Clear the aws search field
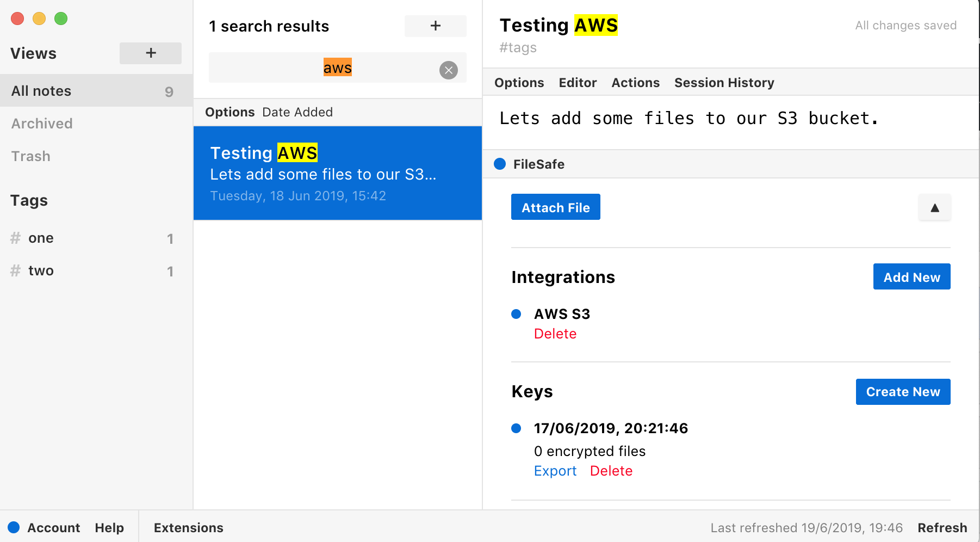The width and height of the screenshot is (980, 542). 448,70
